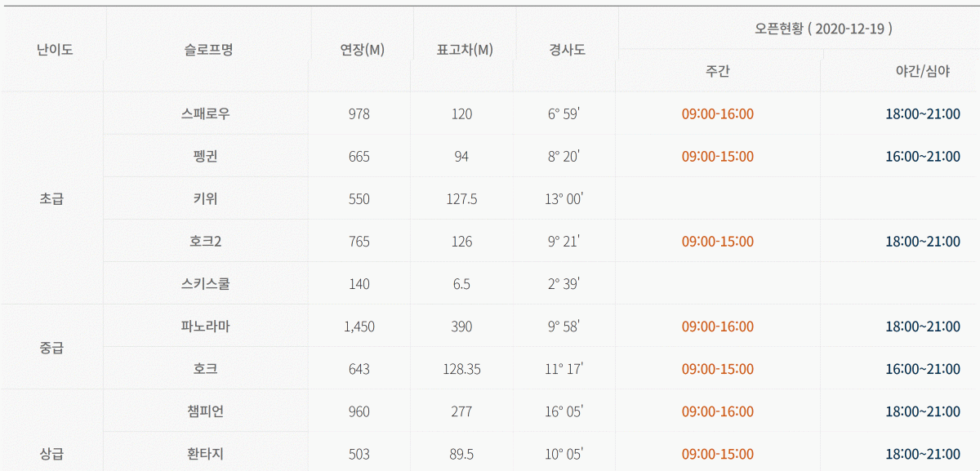980x471 pixels.
Task: Click the 파노라마 slope name
Action: (x=206, y=326)
